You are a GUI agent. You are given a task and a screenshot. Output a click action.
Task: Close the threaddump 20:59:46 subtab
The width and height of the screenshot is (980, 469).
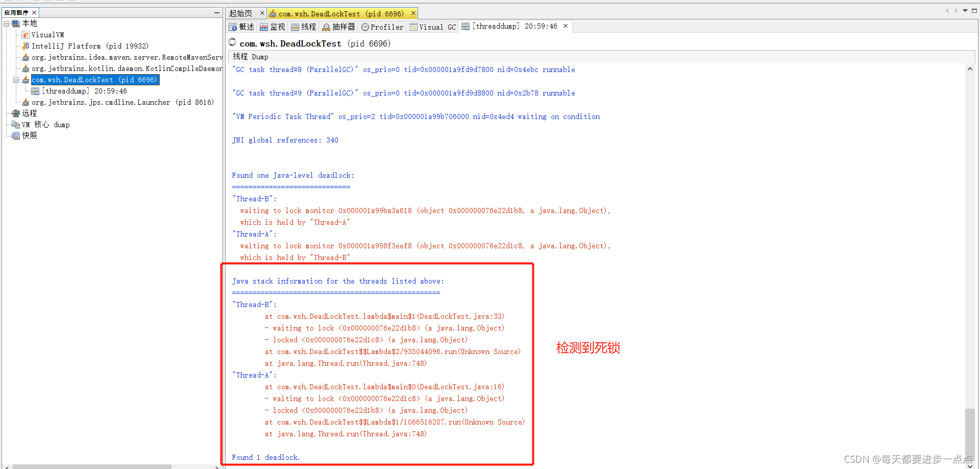tap(565, 25)
